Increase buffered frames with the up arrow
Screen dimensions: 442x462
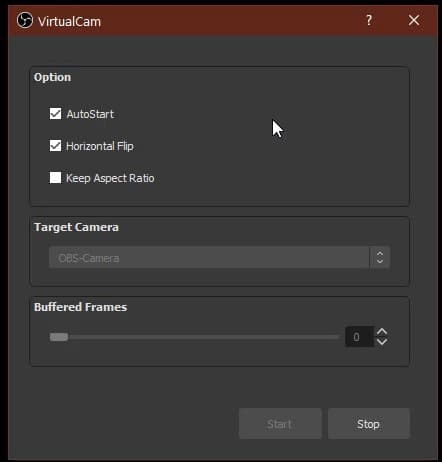coord(382,332)
